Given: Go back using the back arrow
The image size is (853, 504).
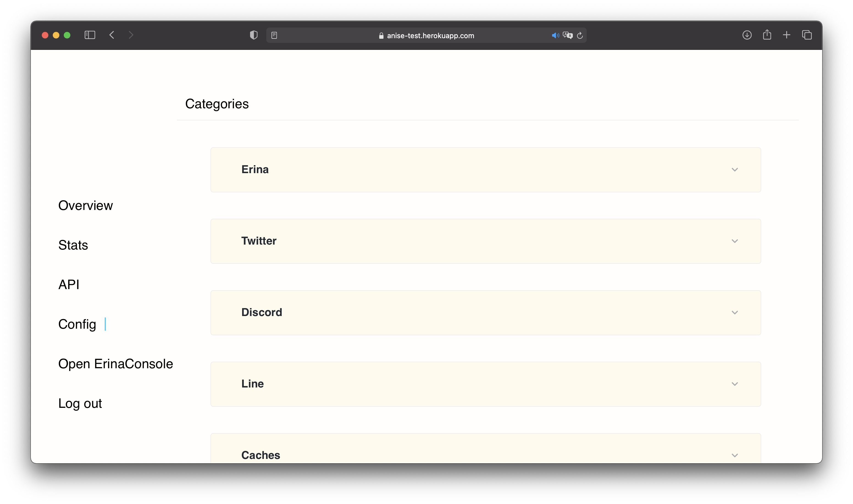Looking at the screenshot, I should (112, 35).
